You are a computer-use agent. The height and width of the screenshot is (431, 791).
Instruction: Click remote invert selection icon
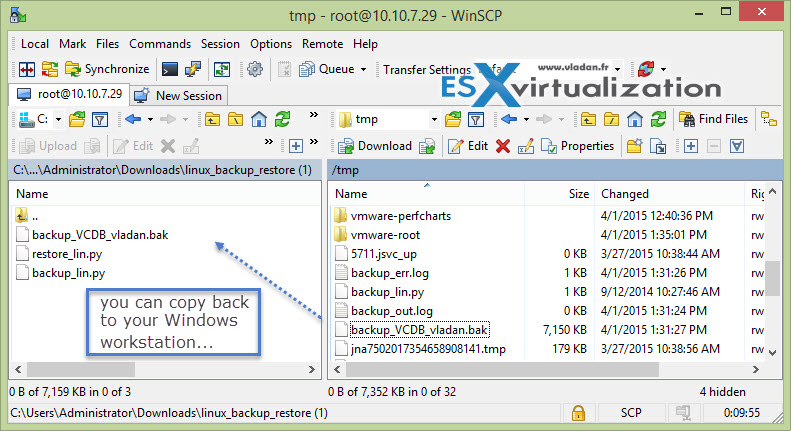click(x=737, y=146)
